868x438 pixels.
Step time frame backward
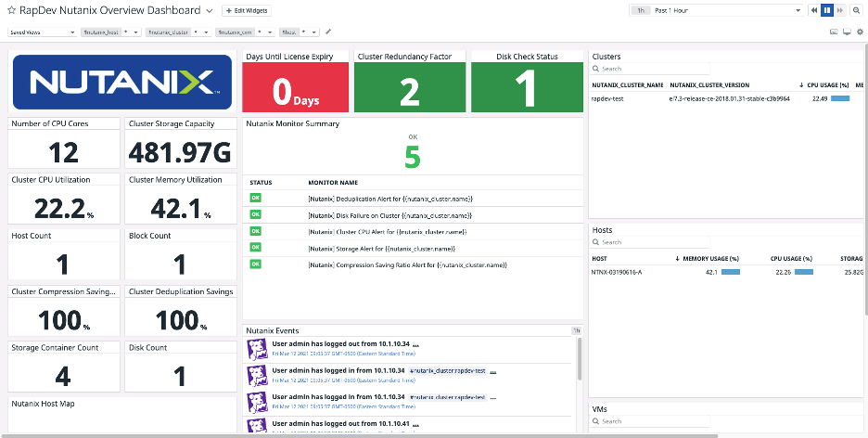tap(814, 10)
